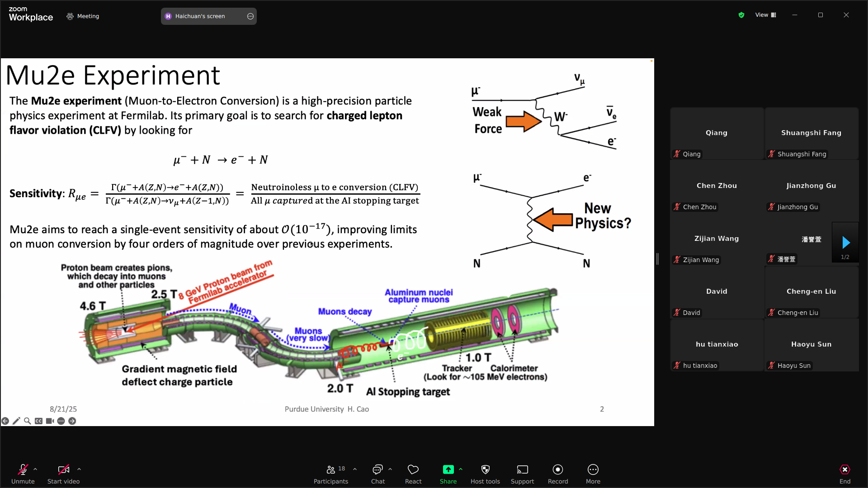Unmute the microphone
Viewport: 868px width, 488px height.
point(23,474)
